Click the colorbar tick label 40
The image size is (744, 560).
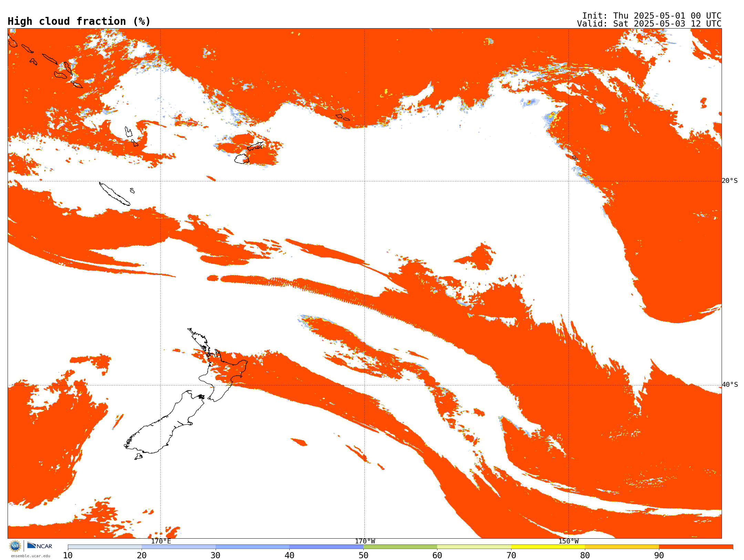(289, 556)
